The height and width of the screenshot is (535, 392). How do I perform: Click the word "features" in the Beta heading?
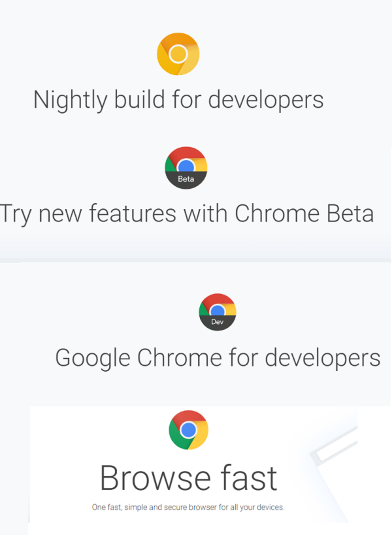click(133, 214)
